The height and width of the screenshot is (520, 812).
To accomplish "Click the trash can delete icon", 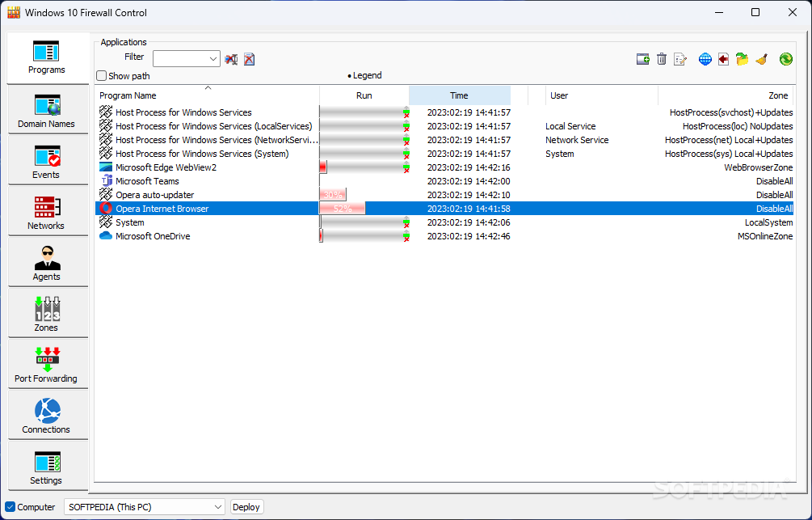I will click(661, 59).
